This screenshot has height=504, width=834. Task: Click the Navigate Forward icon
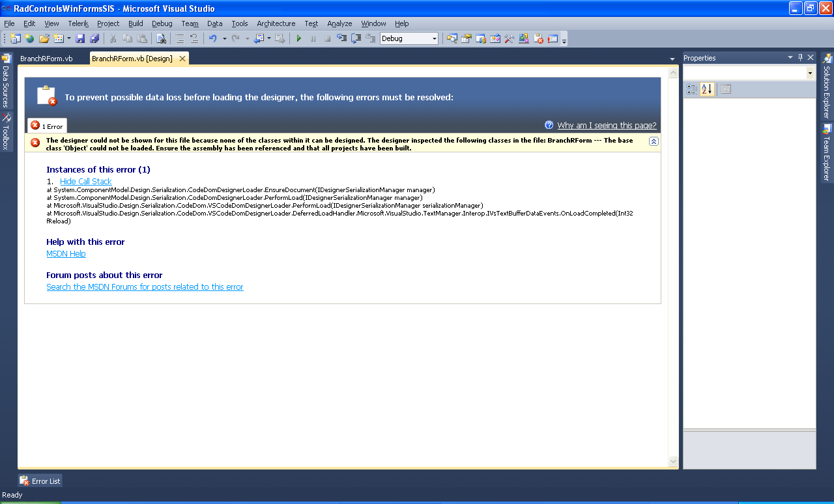[x=280, y=38]
